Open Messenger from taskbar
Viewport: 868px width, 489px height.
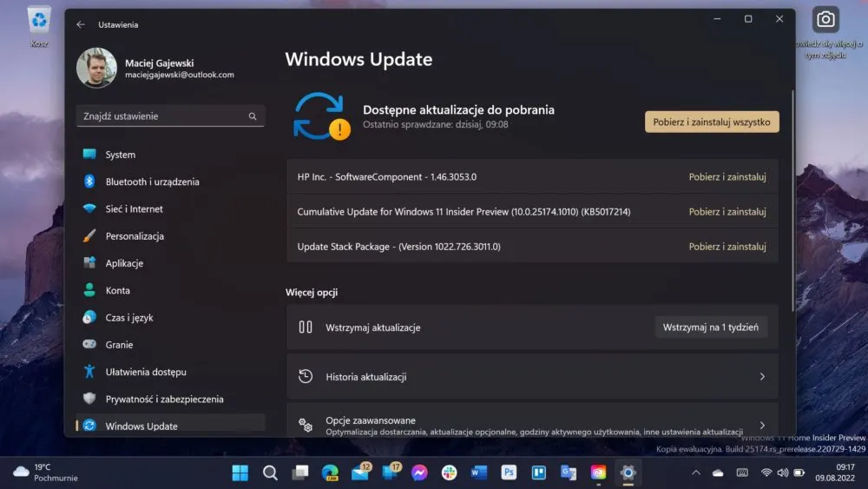point(419,472)
